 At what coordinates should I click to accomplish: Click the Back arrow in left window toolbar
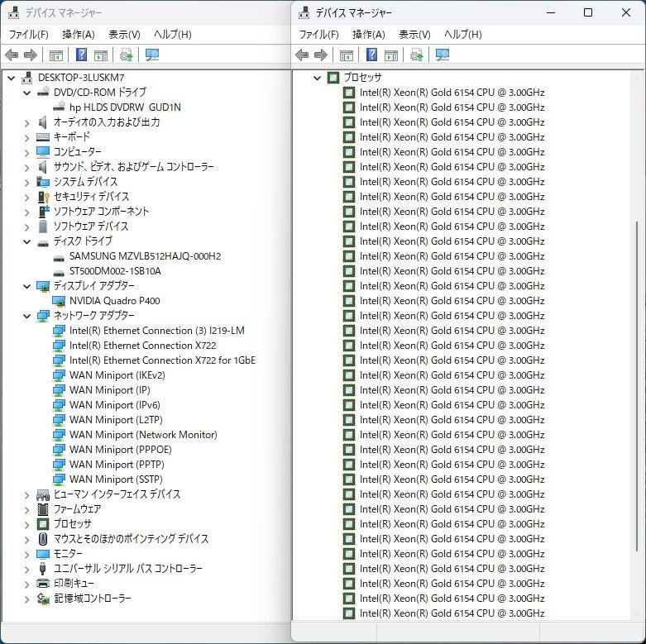coord(12,55)
